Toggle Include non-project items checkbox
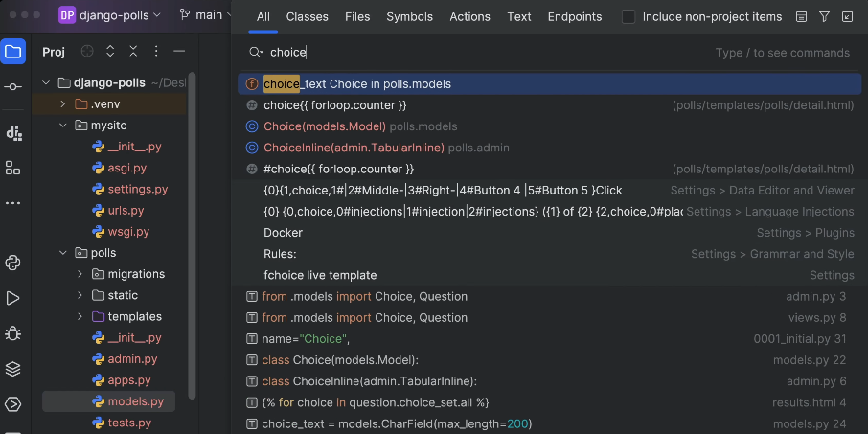Screen dimensions: 868x434 pos(628,17)
